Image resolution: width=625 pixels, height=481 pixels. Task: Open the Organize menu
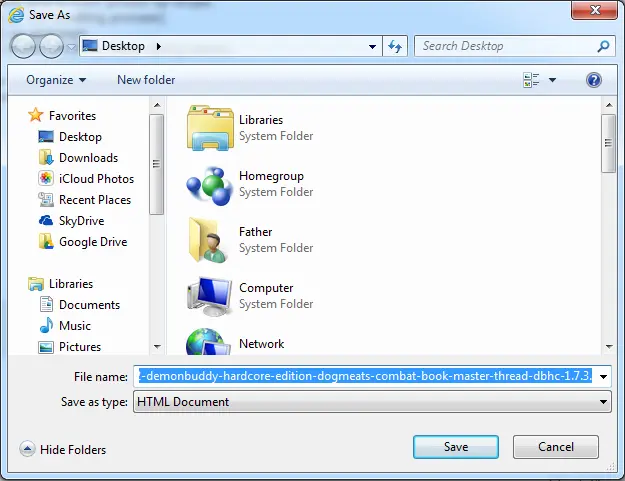56,80
